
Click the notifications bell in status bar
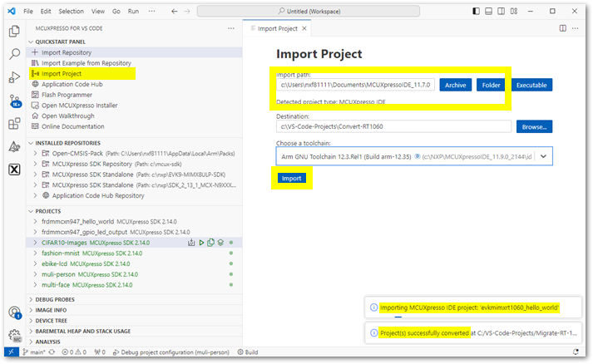point(576,352)
